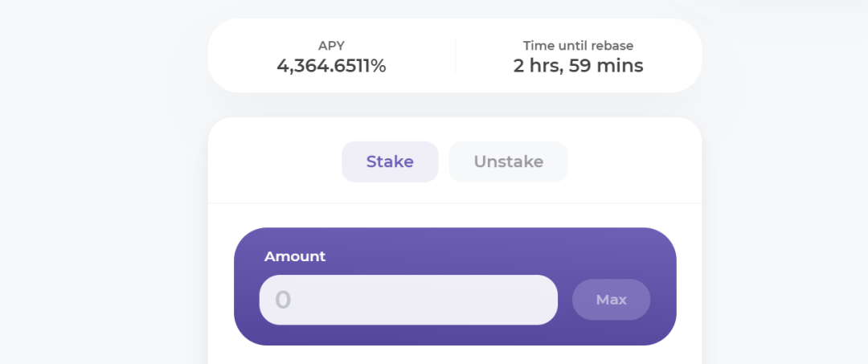The image size is (868, 364).
Task: Click the 4,364.6511% APY value
Action: (332, 66)
